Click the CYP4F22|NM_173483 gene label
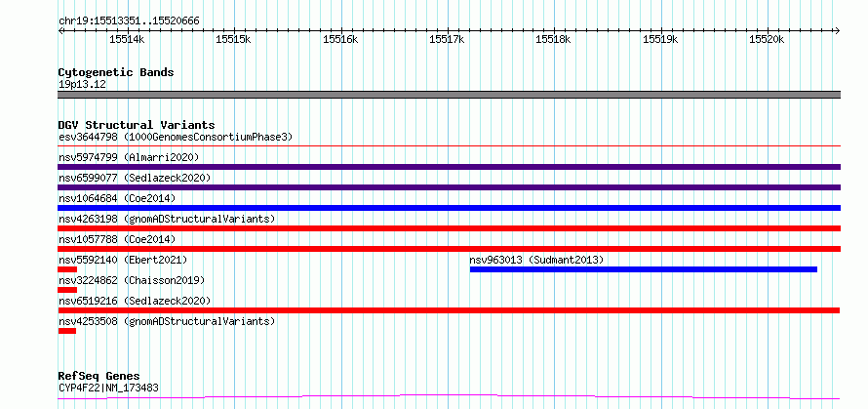Image resolution: width=868 pixels, height=409 pixels. click(108, 388)
